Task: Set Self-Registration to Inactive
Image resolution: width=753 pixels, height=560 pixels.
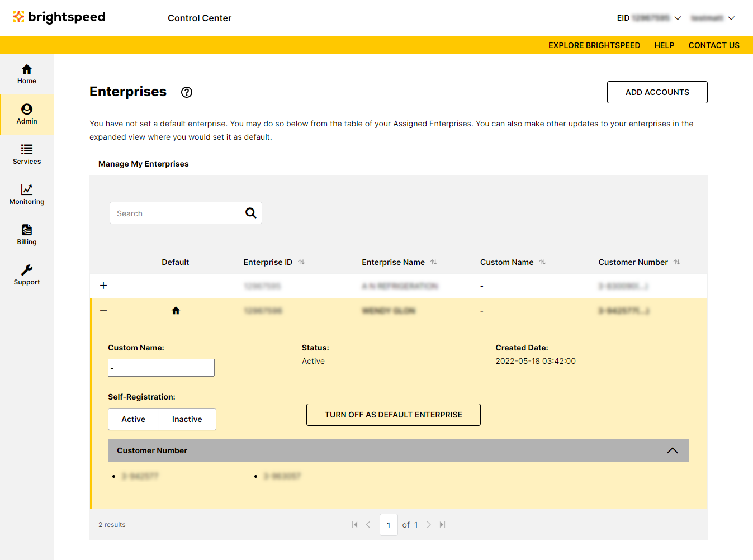Action: (187, 419)
